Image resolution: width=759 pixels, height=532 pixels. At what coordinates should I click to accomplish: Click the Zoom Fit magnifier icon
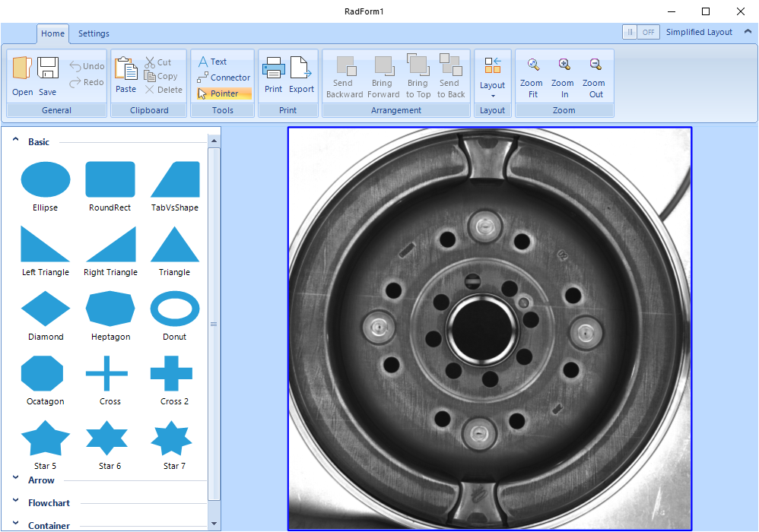tap(532, 65)
